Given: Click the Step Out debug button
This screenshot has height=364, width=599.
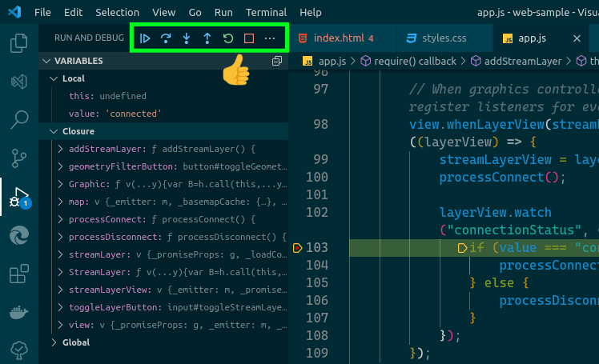Looking at the screenshot, I should 207,38.
